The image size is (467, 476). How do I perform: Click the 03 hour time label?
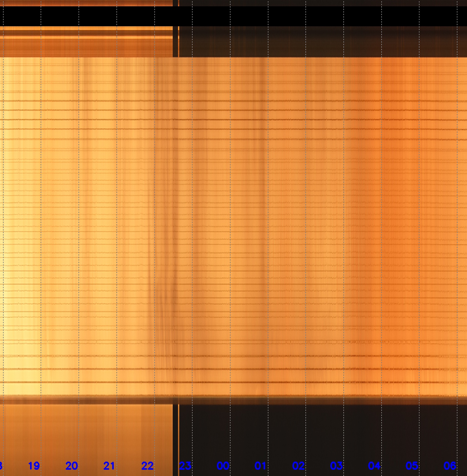point(336,466)
